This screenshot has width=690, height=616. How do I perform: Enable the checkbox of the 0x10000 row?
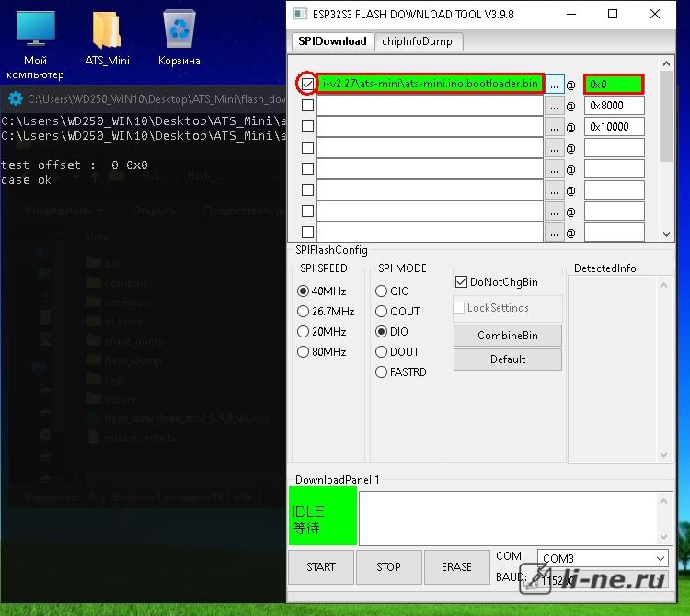click(307, 126)
